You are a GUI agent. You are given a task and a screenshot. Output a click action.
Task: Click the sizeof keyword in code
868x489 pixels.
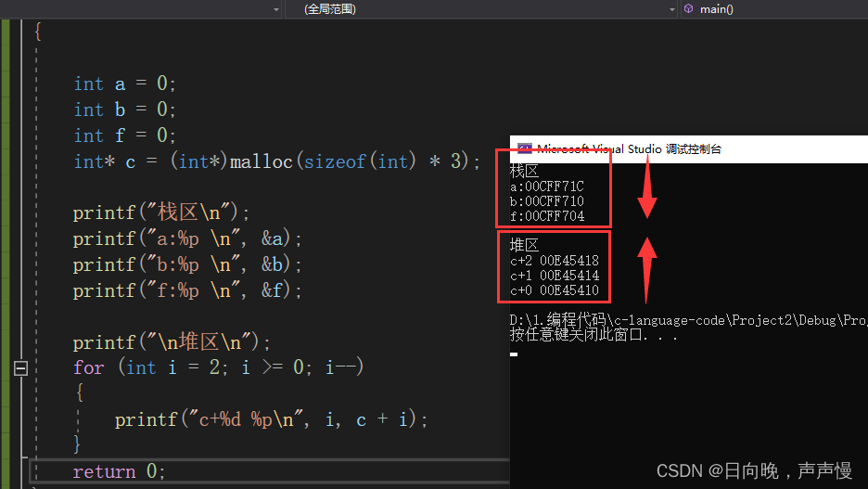[335, 161]
